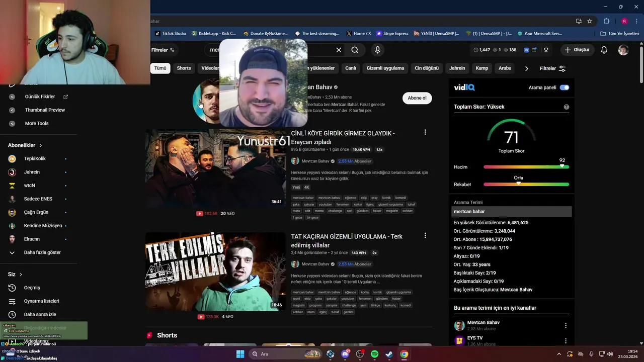Open Günlük Fikirler external link
The image size is (644, 362).
pyautogui.click(x=65, y=97)
